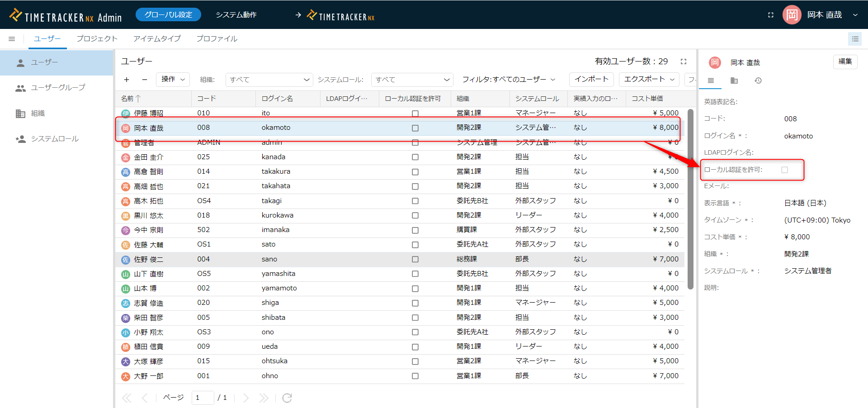Open the 組織 filter dropdown
The height and width of the screenshot is (408, 868).
269,80
